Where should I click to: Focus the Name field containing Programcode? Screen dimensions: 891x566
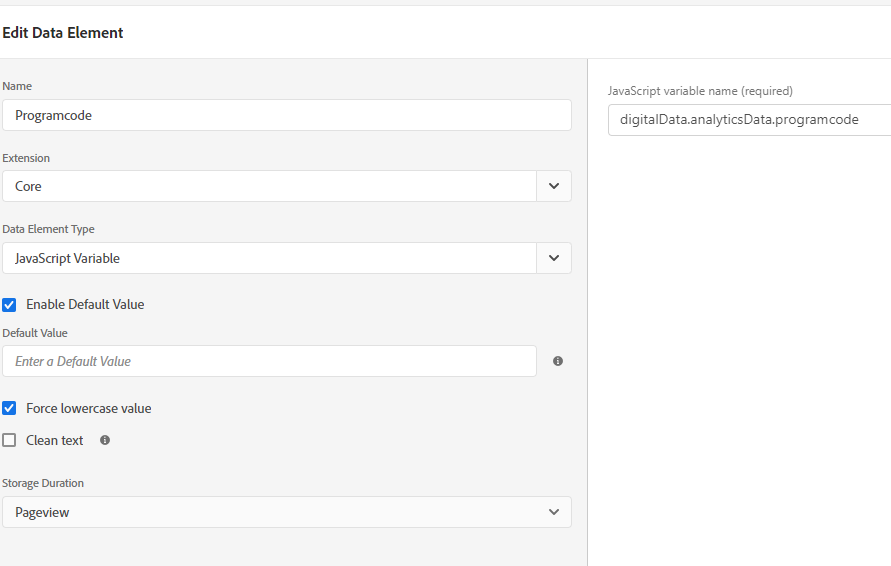point(286,115)
